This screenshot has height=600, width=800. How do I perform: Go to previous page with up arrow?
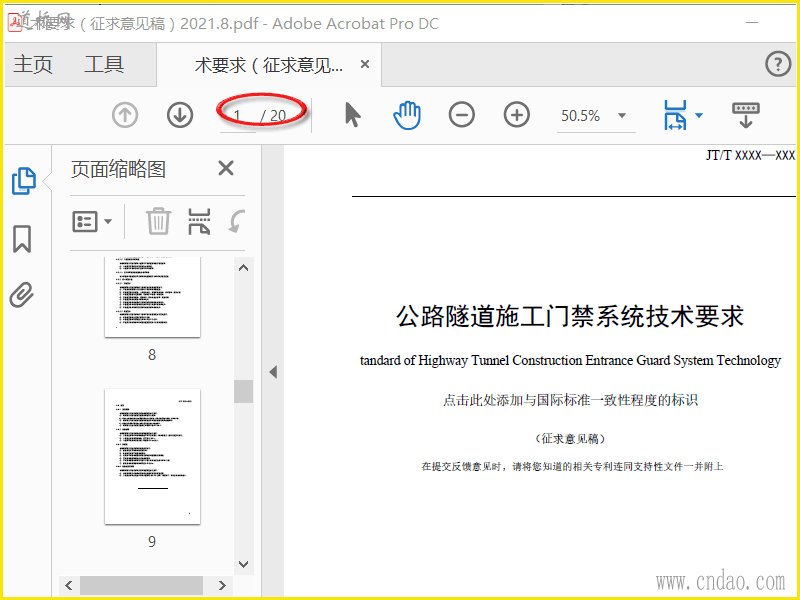tap(125, 115)
